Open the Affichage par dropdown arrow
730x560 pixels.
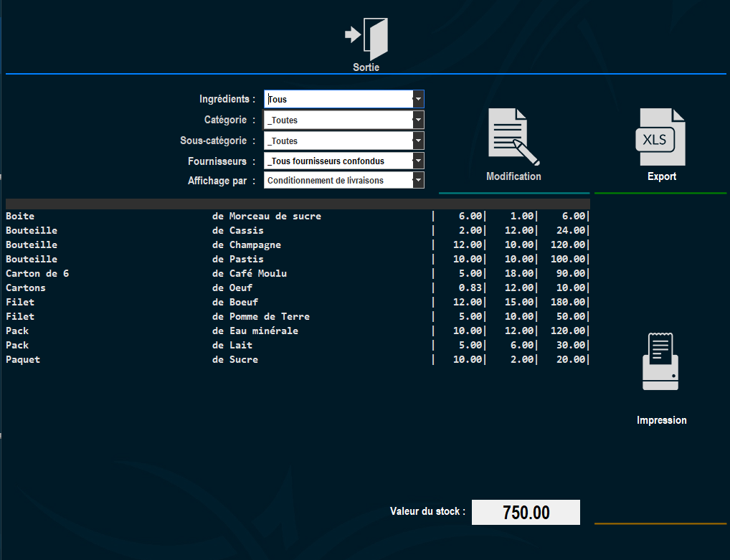point(418,180)
